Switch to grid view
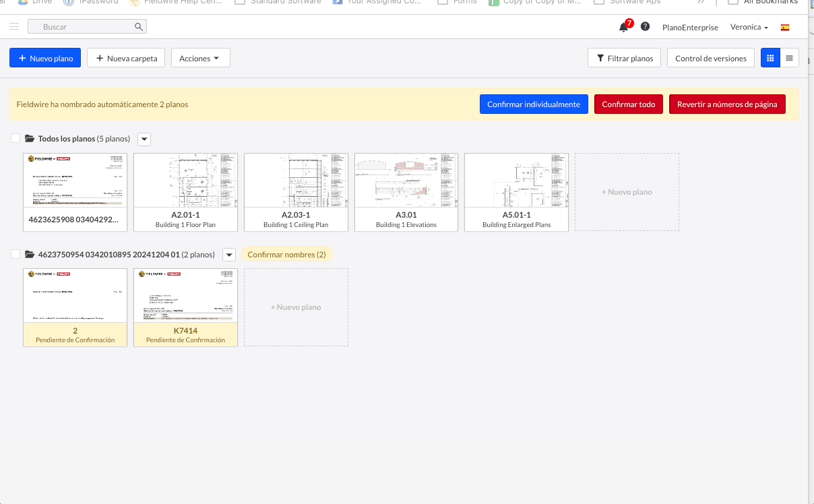Image resolution: width=814 pixels, height=504 pixels. pos(770,58)
